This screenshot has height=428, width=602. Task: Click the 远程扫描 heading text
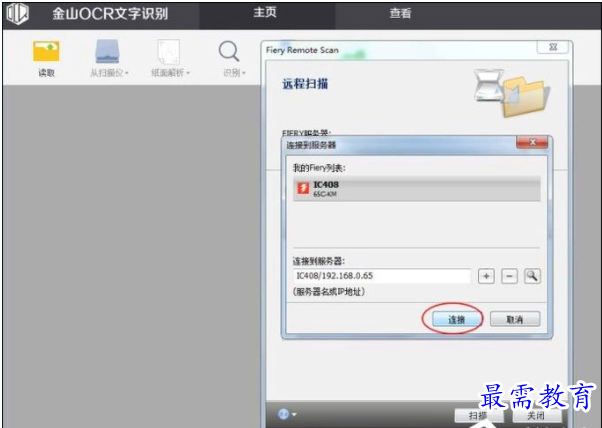[305, 84]
